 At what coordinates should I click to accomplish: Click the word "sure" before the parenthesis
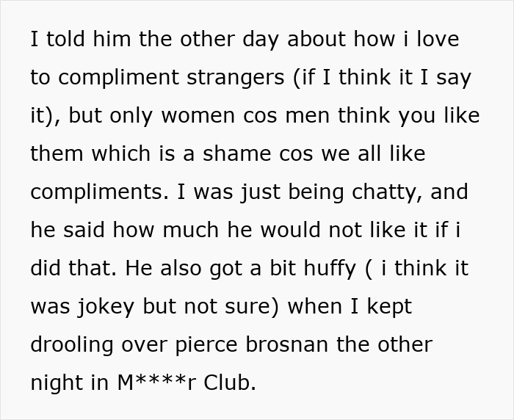pos(250,306)
